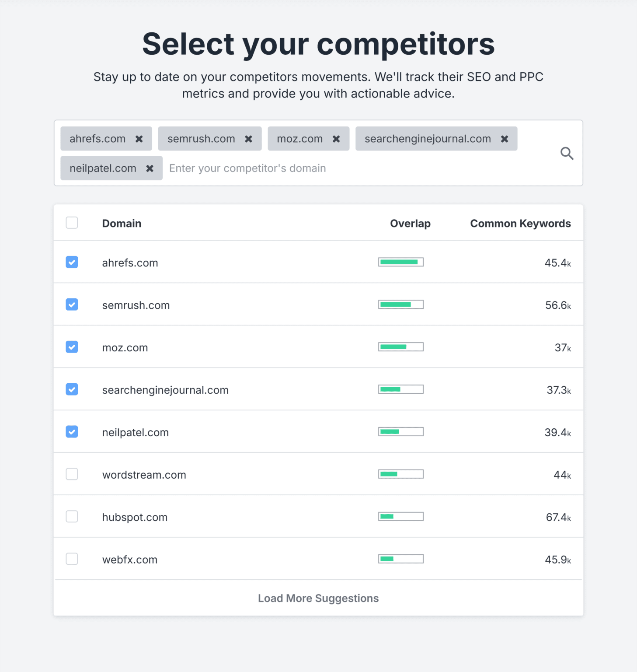637x672 pixels.
Task: Uncheck the ahrefs.com row
Action: [72, 262]
